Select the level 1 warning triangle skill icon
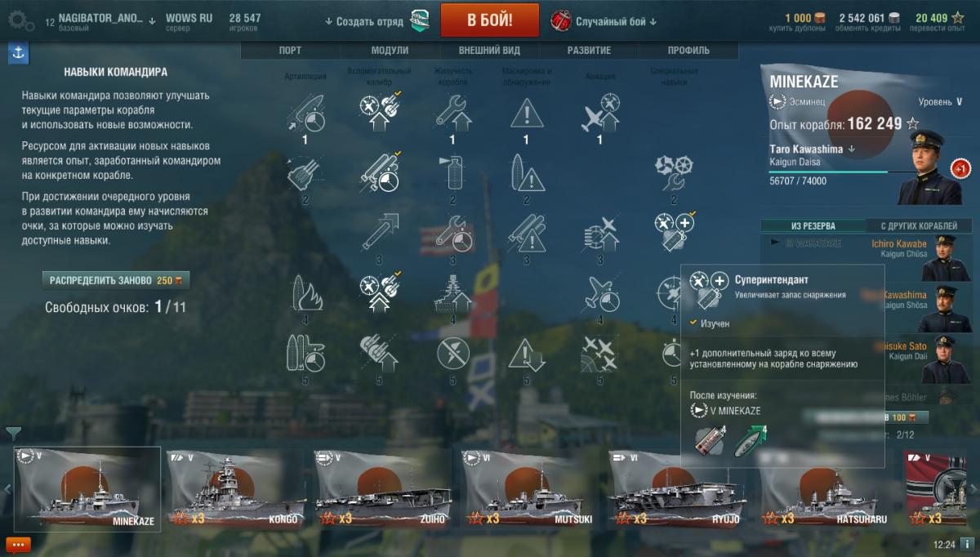Image resolution: width=980 pixels, height=557 pixels. (526, 113)
